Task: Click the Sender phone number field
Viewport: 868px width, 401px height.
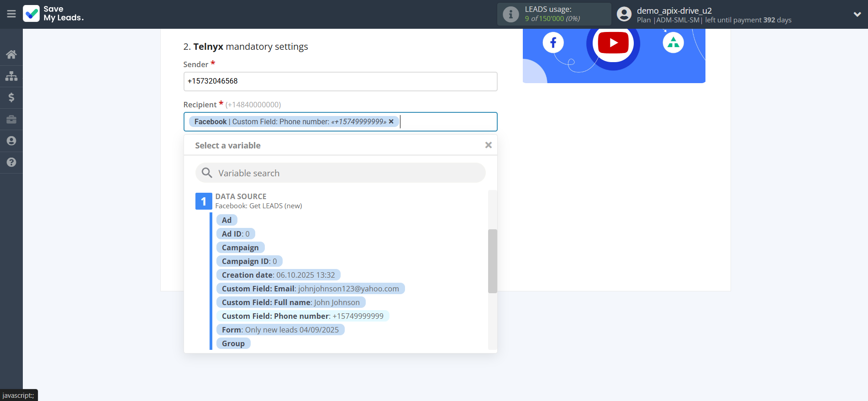Action: (x=340, y=81)
